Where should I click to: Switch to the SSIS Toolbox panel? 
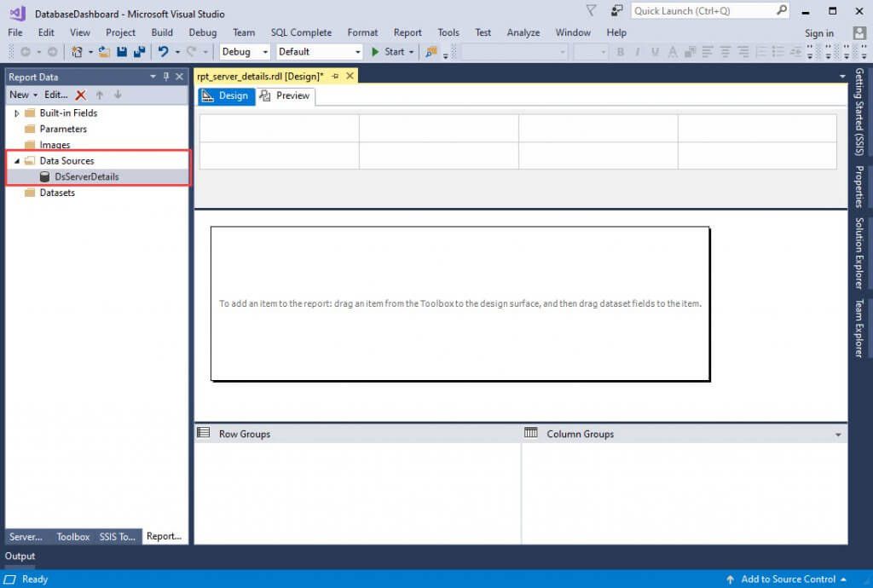(118, 537)
